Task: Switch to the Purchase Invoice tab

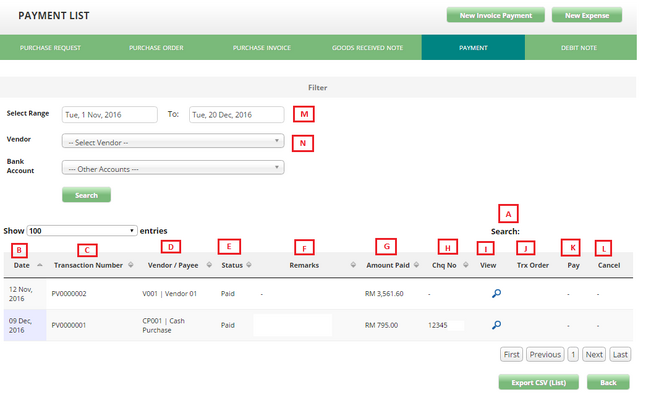Action: tap(262, 48)
